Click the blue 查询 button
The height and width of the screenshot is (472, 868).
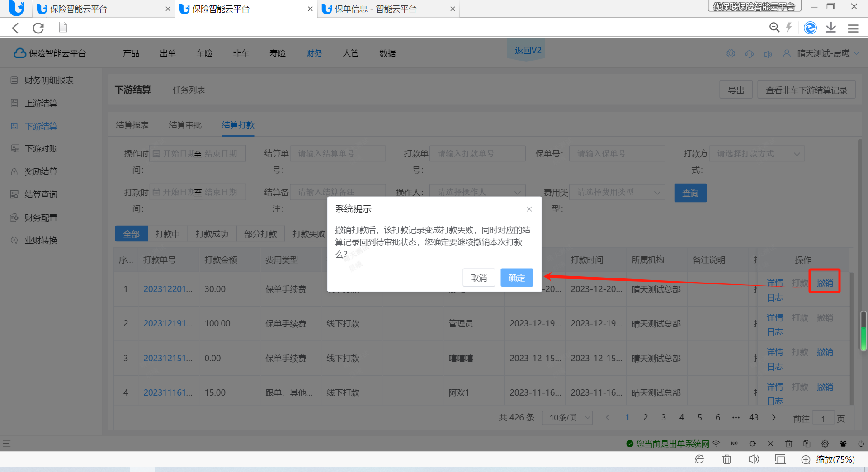coord(690,193)
